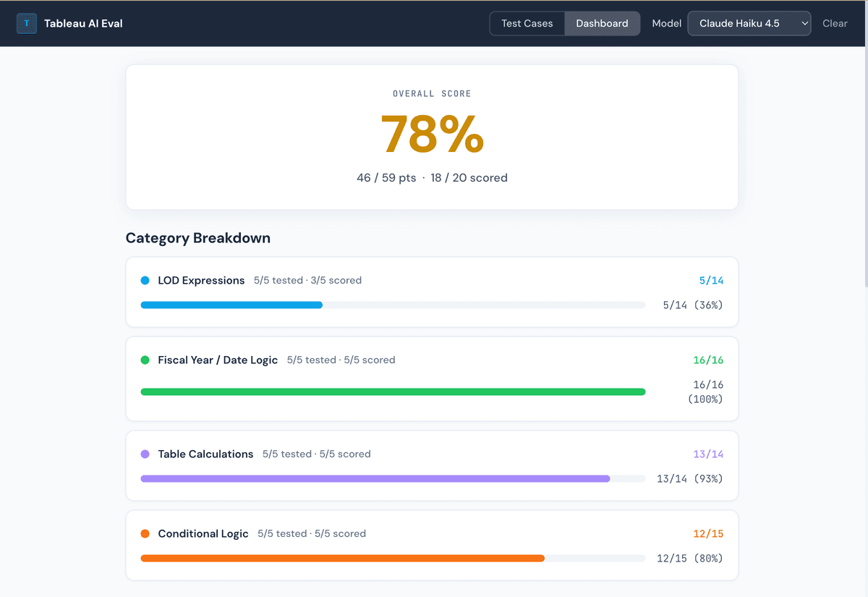
Task: Click the Fiscal Year full progress bar
Action: coord(393,391)
